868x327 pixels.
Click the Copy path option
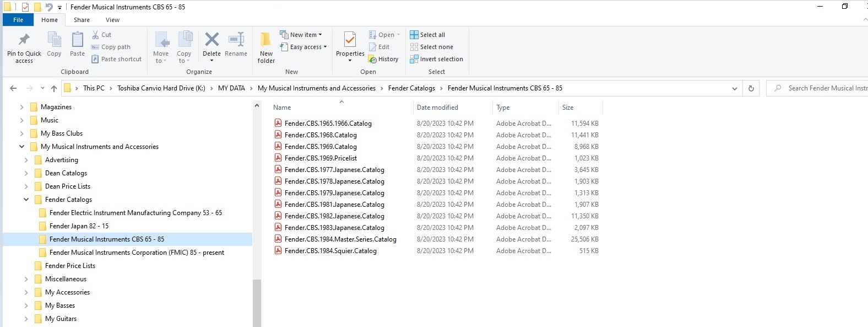pyautogui.click(x=111, y=47)
